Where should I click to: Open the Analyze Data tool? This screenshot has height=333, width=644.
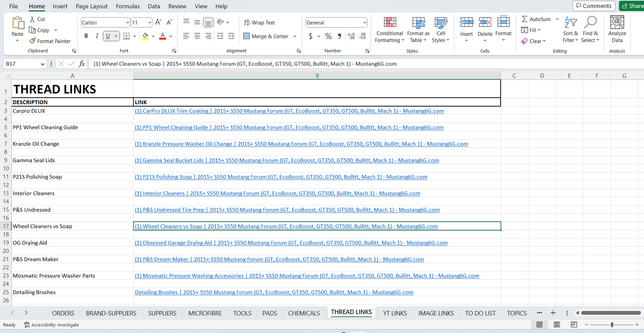click(617, 30)
